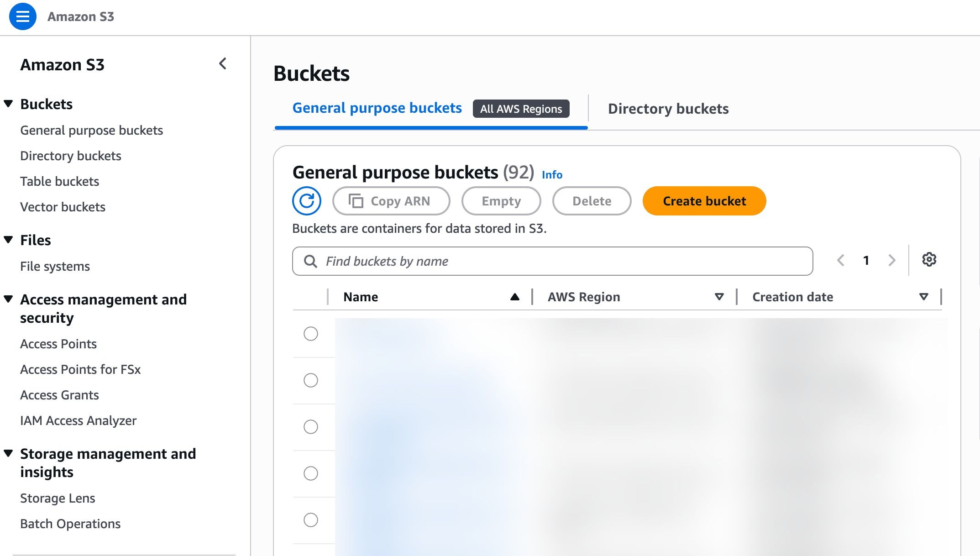
Task: Switch to Directory buckets tab
Action: pyautogui.click(x=668, y=109)
